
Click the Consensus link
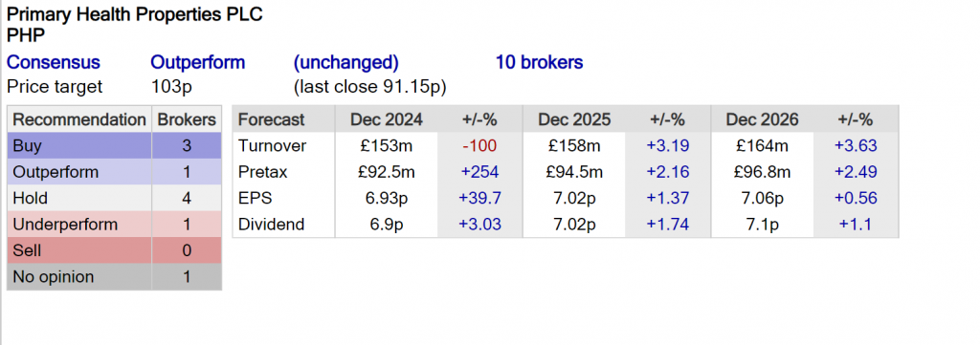pos(54,62)
